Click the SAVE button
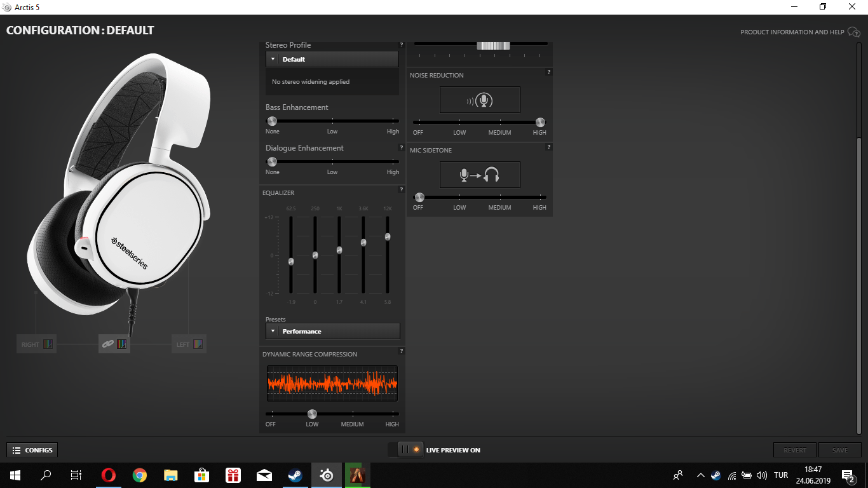Viewport: 868px width, 488px height. pos(840,450)
